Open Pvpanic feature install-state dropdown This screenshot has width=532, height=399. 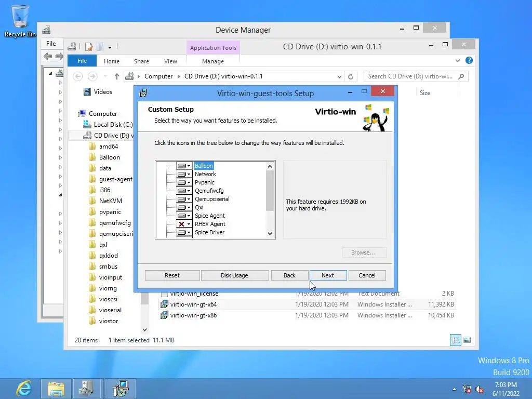[x=184, y=182]
